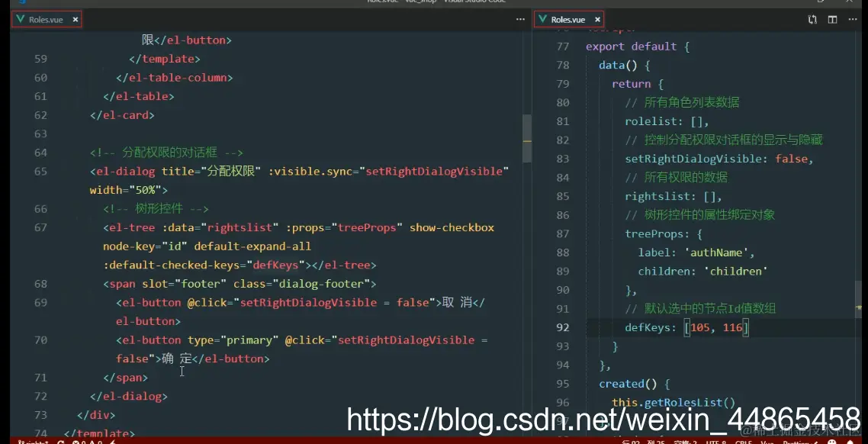Close the right editor's Roles.vue tab
868x444 pixels.
[x=597, y=19]
